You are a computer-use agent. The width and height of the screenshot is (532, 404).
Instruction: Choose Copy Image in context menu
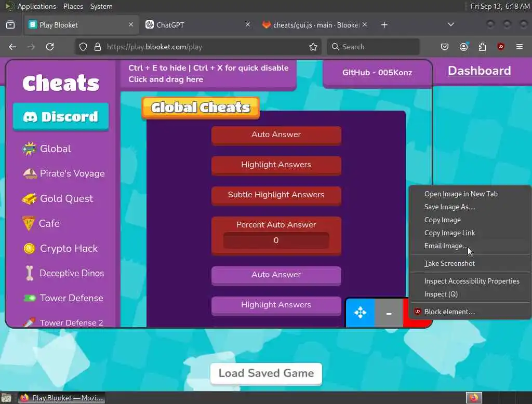click(470, 220)
